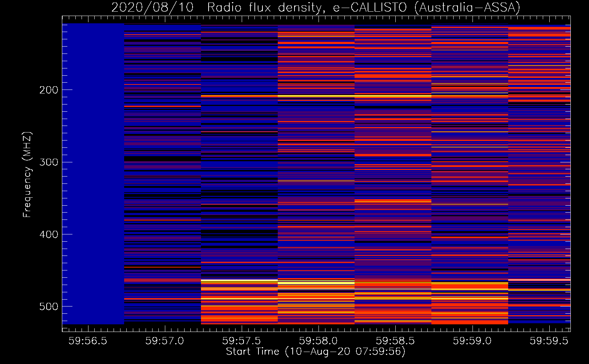Select the 59:58.0 time tick label
The height and width of the screenshot is (364, 589).
click(x=319, y=341)
